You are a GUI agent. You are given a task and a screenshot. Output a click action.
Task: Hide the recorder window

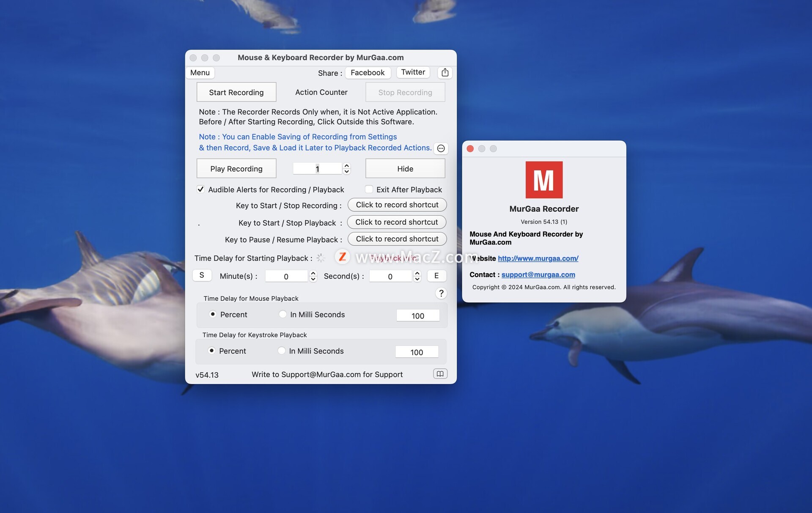tap(405, 169)
